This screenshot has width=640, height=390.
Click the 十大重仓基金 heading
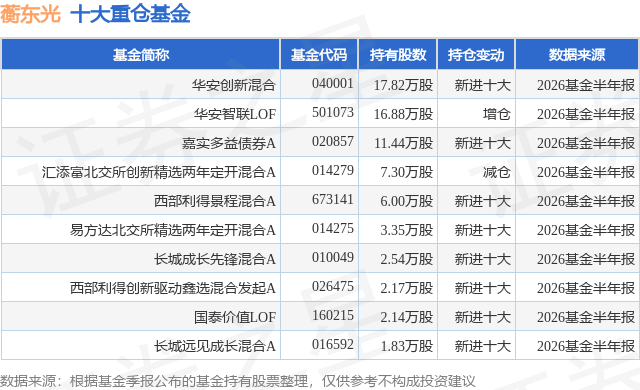point(131,14)
